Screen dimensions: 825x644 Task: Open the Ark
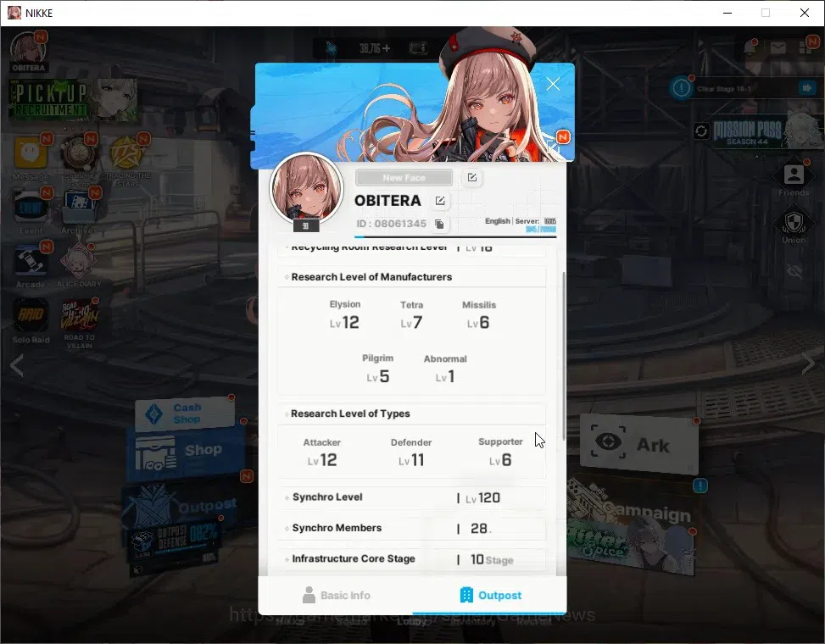[638, 444]
